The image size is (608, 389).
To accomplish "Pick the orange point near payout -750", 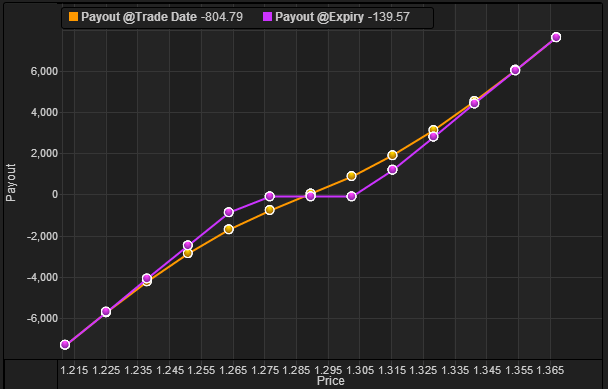I will 270,210.
